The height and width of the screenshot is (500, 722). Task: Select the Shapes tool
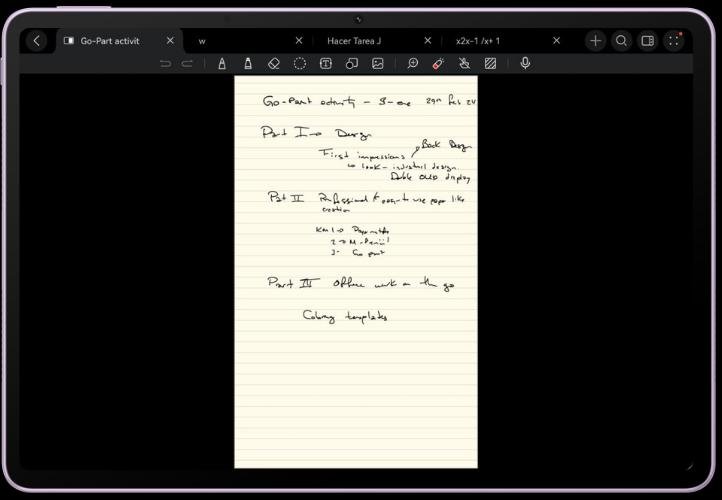[x=352, y=64]
